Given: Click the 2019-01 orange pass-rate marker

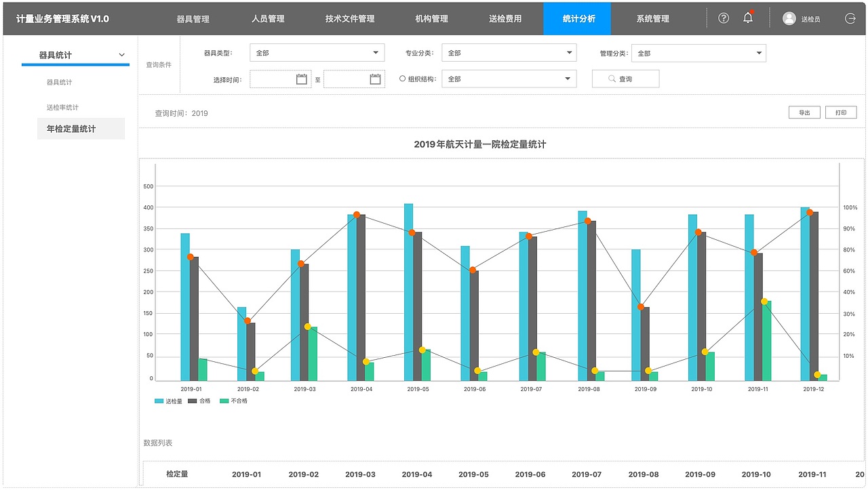Looking at the screenshot, I should [x=191, y=257].
